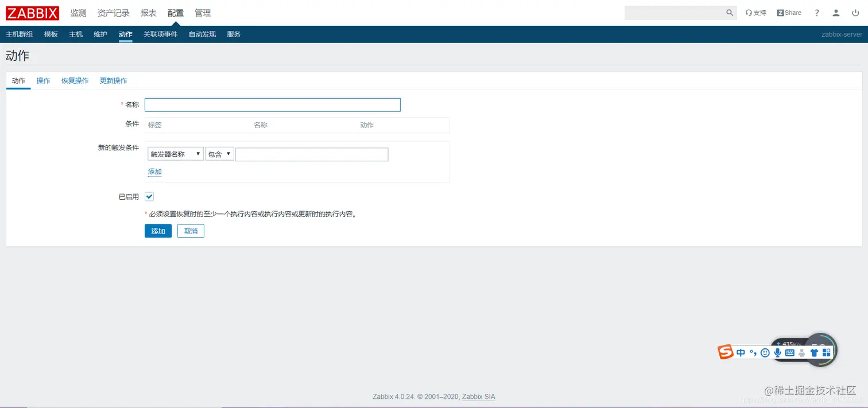This screenshot has width=868, height=408.
Task: Open the soft keyboard icon
Action: click(789, 353)
